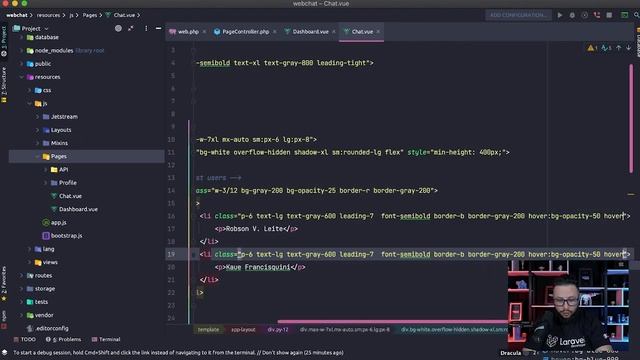Click the warning triangle inspection indicator
This screenshot has width=640, height=360.
coord(592,48)
